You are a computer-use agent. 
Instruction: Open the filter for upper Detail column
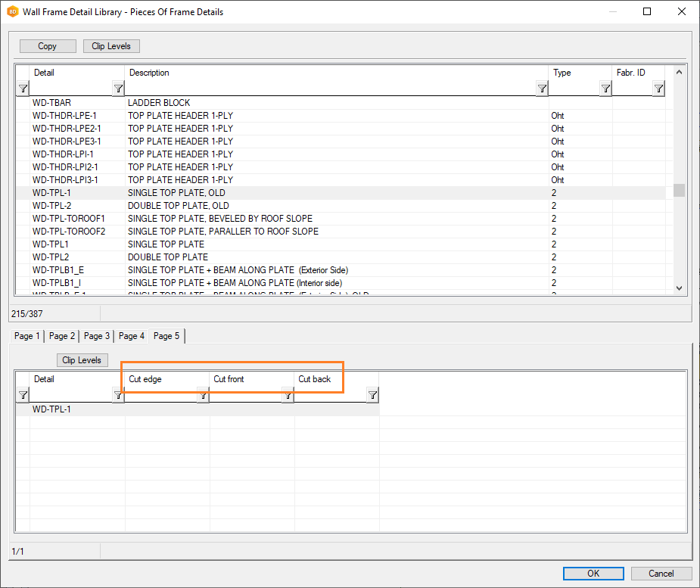tap(118, 89)
